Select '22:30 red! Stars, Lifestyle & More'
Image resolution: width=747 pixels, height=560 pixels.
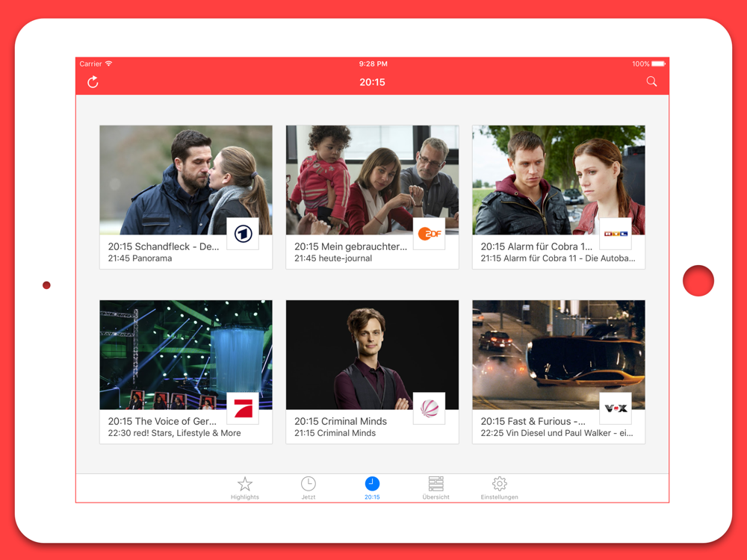tap(174, 433)
